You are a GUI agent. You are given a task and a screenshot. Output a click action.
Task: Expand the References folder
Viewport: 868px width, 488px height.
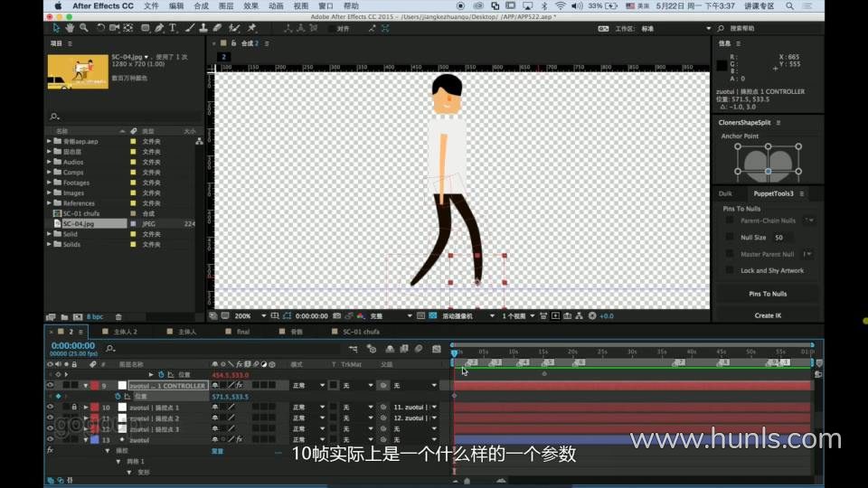(49, 203)
